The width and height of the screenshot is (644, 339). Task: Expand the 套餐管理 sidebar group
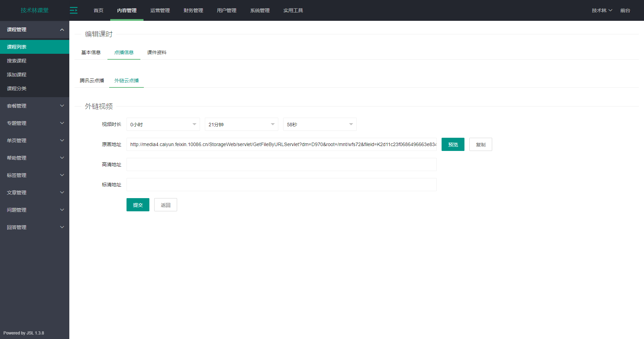pyautogui.click(x=35, y=106)
